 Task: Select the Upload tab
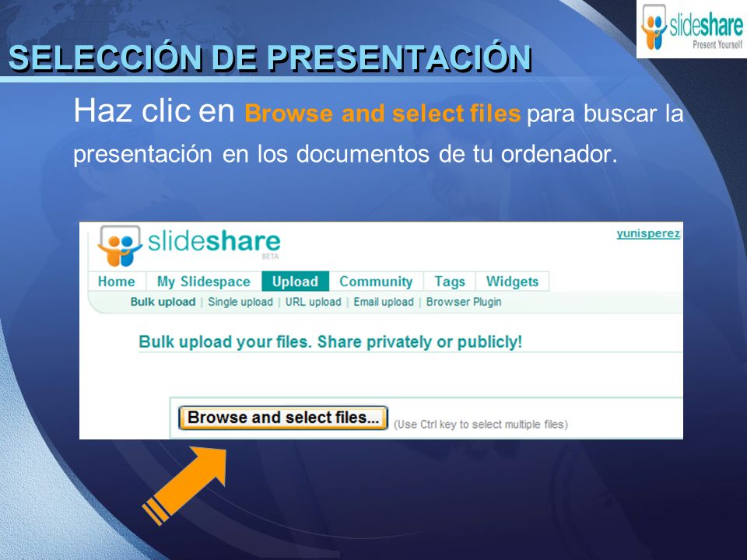(x=296, y=282)
